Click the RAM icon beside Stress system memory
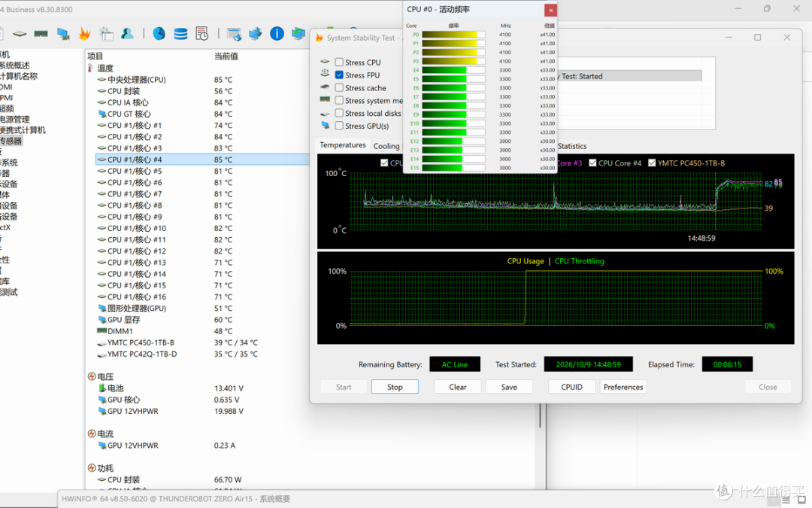Screen dimensions: 812x508 point(325,99)
